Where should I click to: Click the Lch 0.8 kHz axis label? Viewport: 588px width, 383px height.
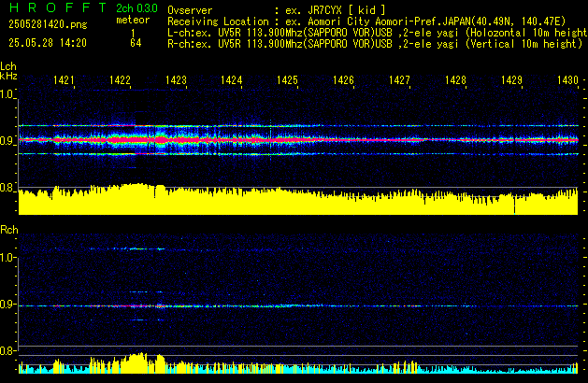[x=7, y=188]
